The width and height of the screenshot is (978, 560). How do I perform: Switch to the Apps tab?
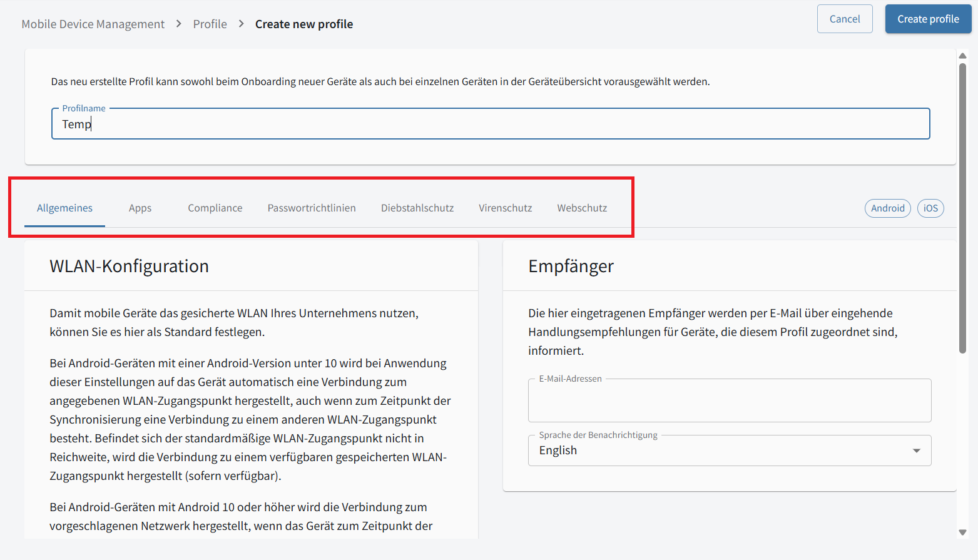tap(140, 208)
